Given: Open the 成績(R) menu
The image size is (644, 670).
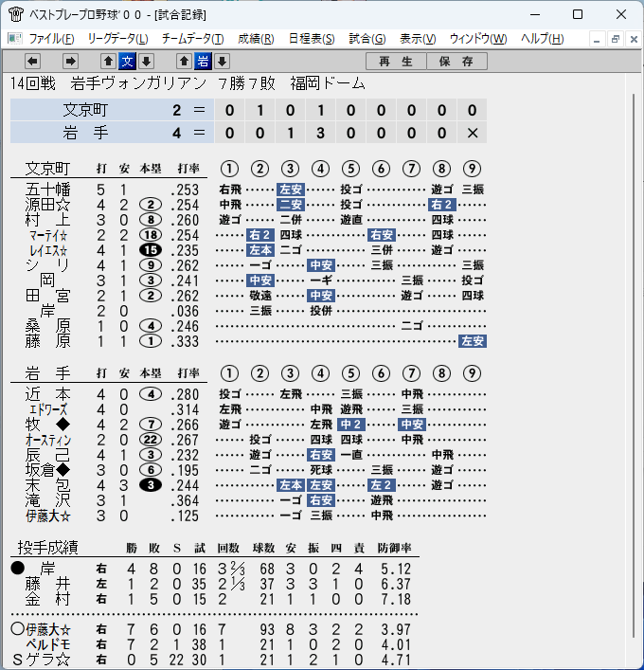Looking at the screenshot, I should coord(256,39).
